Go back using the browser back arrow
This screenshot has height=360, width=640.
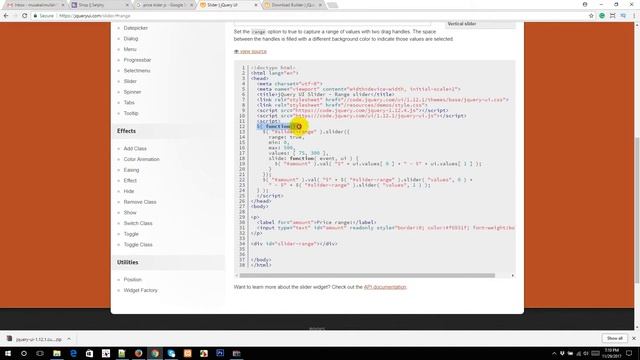click(x=6, y=16)
